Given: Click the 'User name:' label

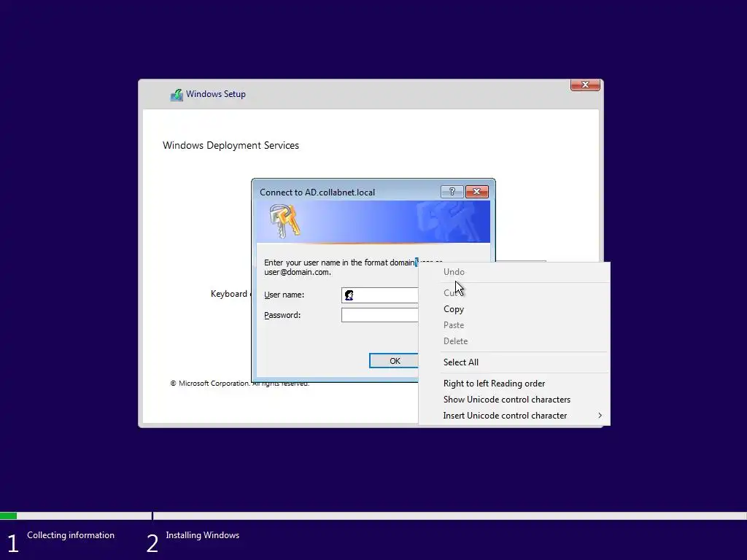Looking at the screenshot, I should tap(284, 295).
